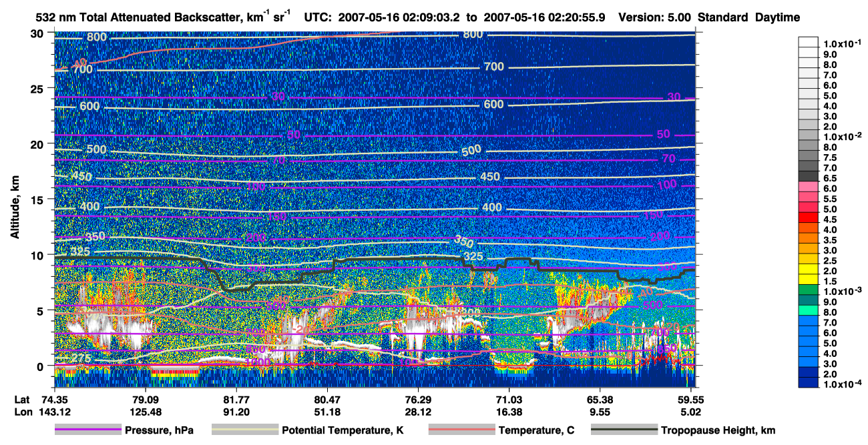Click the altitude tick label '0'
The image size is (868, 445).
[41, 366]
